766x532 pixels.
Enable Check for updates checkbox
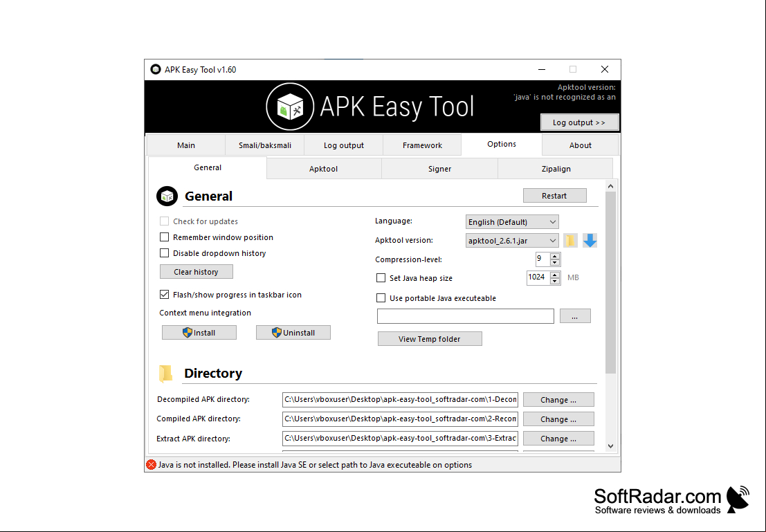click(164, 221)
